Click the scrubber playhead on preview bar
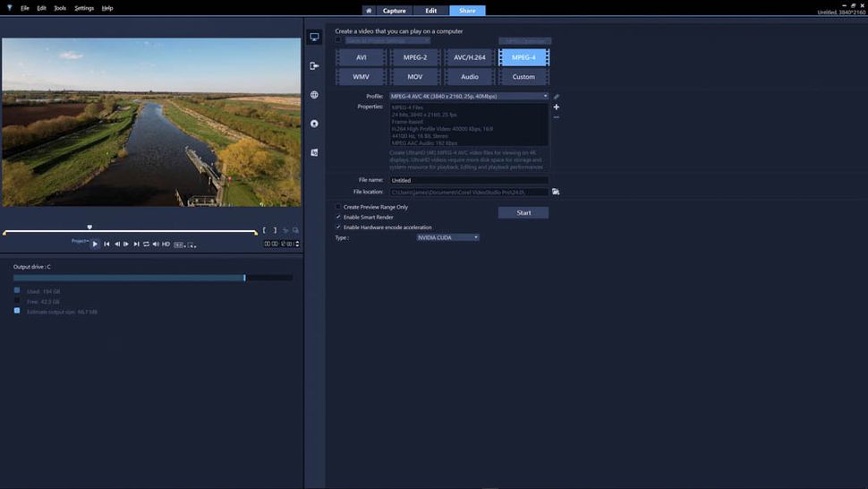This screenshot has width=868, height=489. tap(89, 227)
